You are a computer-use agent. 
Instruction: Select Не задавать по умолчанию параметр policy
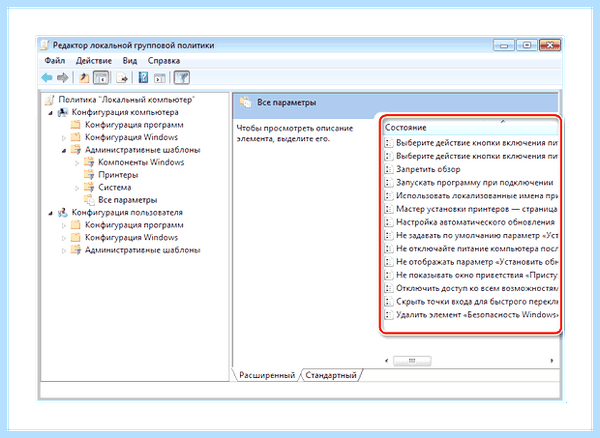pos(476,235)
